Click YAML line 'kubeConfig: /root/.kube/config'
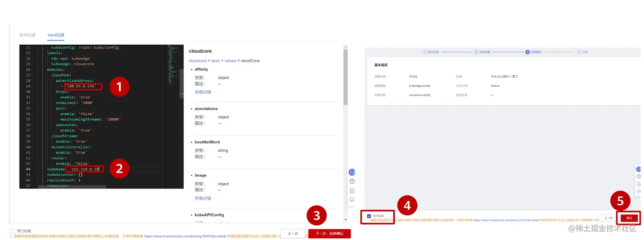This screenshot has height=240, width=644. (x=85, y=48)
